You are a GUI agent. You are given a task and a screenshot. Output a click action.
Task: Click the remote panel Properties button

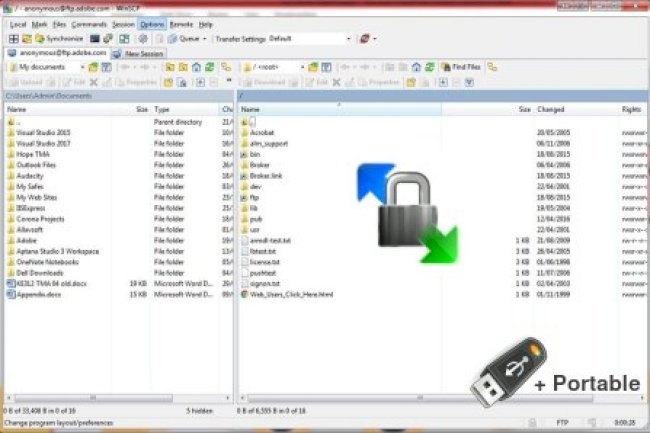click(x=379, y=82)
